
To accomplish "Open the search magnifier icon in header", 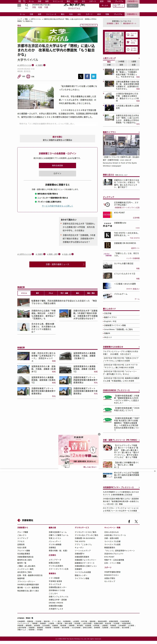I will click(26, 5).
